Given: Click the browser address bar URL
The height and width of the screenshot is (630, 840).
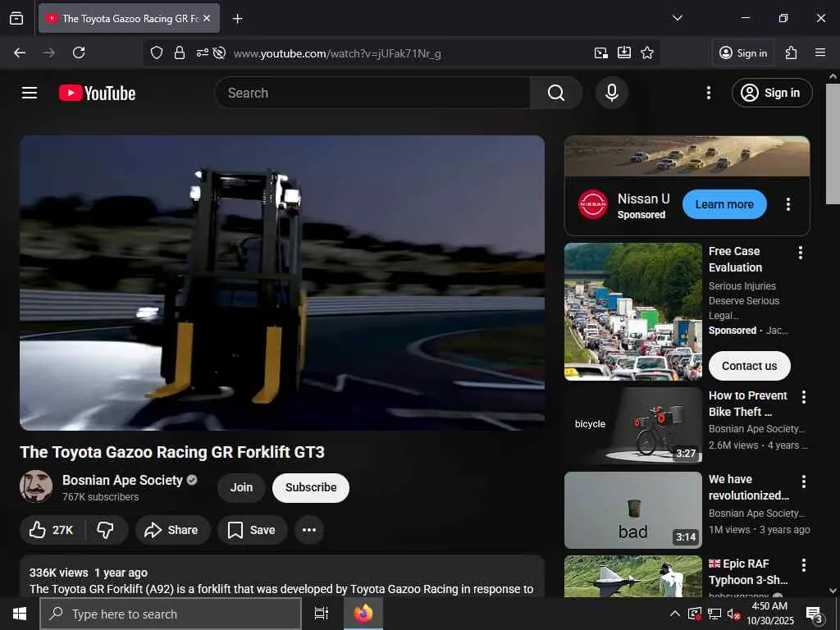Looking at the screenshot, I should [x=337, y=53].
